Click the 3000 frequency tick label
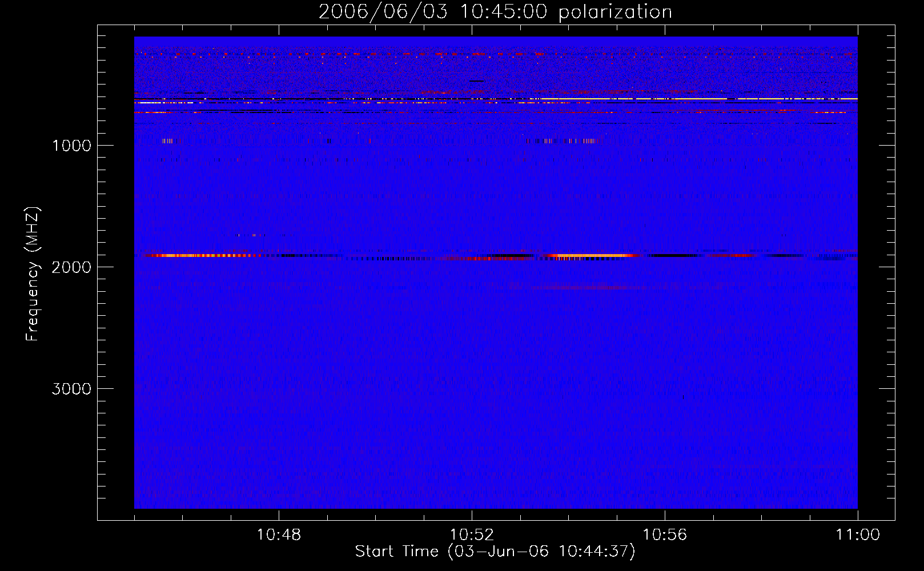The height and width of the screenshot is (571, 924). click(71, 389)
